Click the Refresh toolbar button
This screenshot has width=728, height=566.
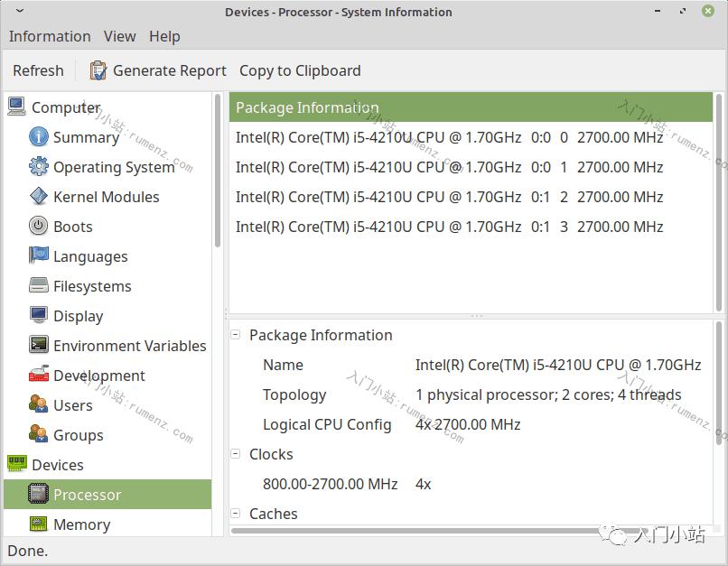[38, 70]
